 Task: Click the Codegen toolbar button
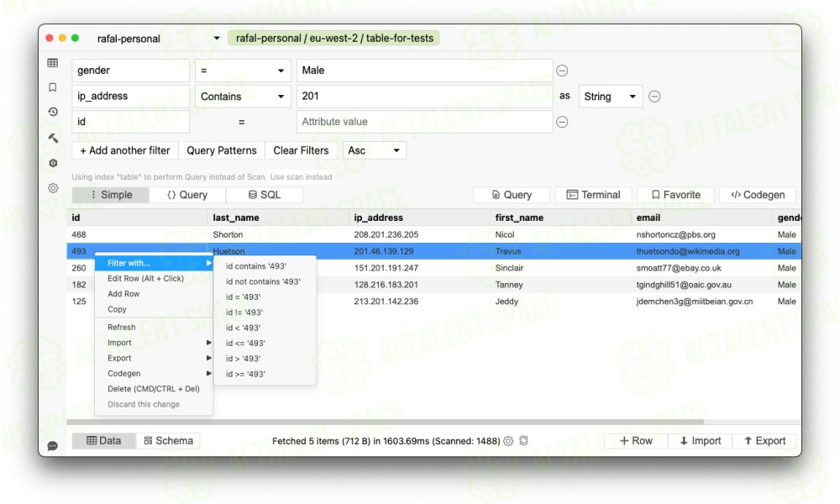[x=758, y=195]
